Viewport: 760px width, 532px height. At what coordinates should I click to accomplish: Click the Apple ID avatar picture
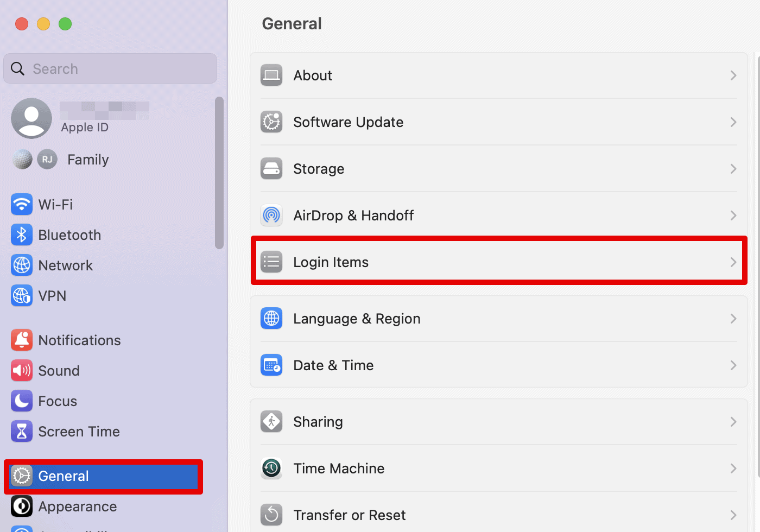point(31,118)
